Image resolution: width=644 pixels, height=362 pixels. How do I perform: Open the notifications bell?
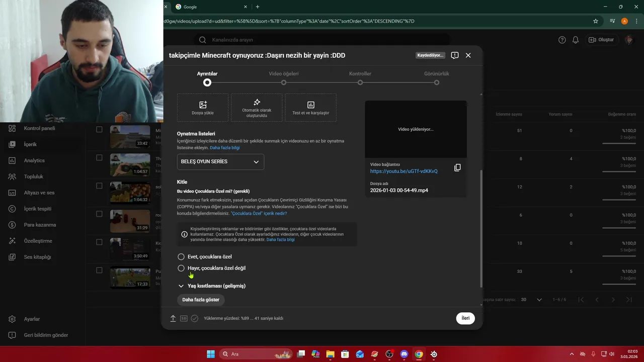pyautogui.click(x=576, y=40)
